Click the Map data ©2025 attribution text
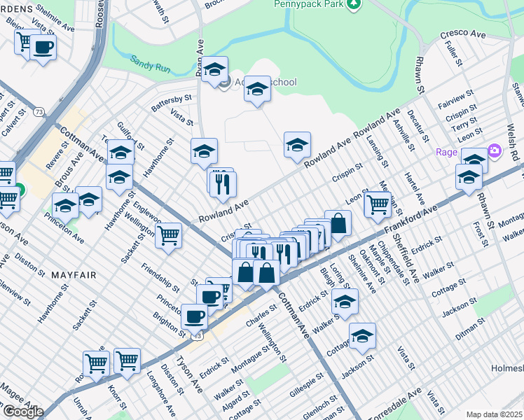 [493, 414]
